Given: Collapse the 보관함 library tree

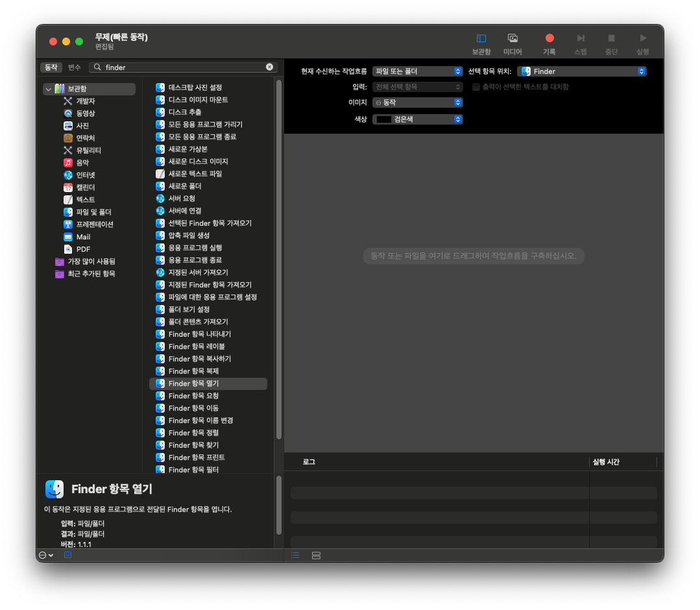Looking at the screenshot, I should click(48, 89).
